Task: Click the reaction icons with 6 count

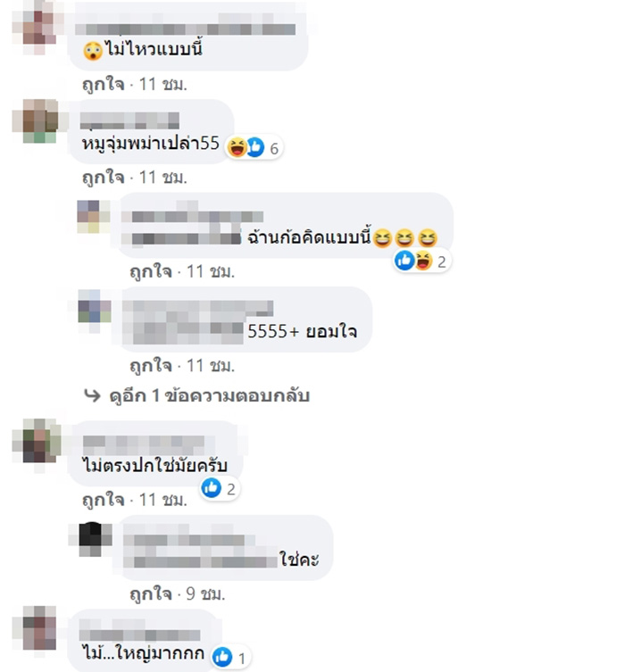Action: (x=254, y=147)
